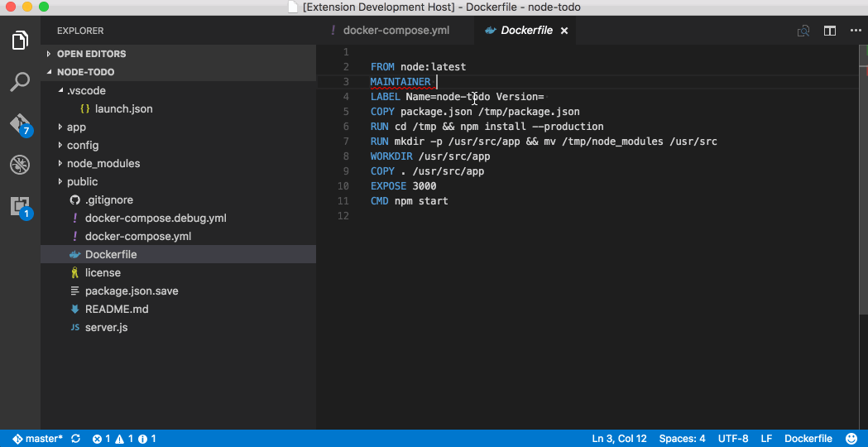Expand the public folder

coord(178,181)
